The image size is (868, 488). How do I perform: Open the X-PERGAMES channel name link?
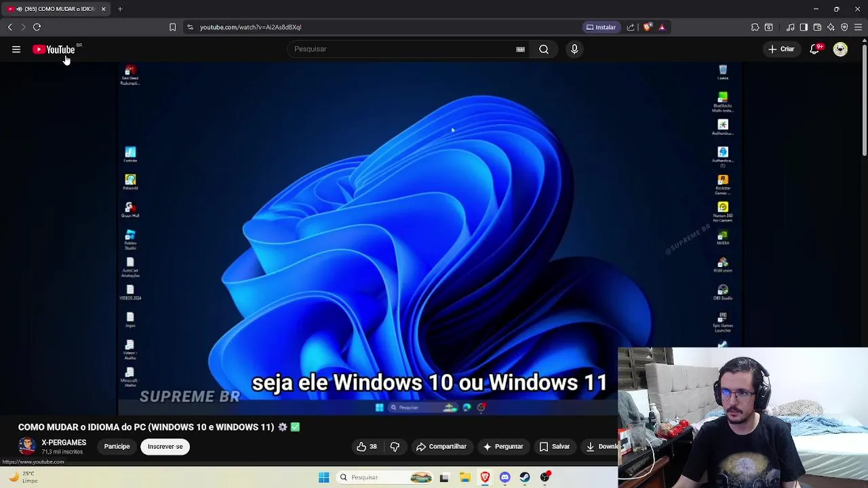tap(64, 443)
